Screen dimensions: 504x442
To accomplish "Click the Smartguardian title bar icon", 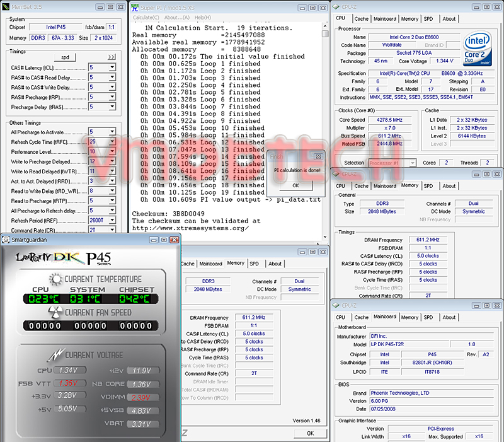I will (x=6, y=240).
